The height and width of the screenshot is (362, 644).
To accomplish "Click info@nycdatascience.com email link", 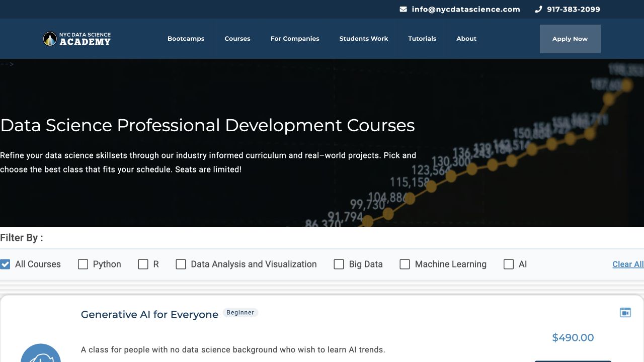I will pos(466,9).
